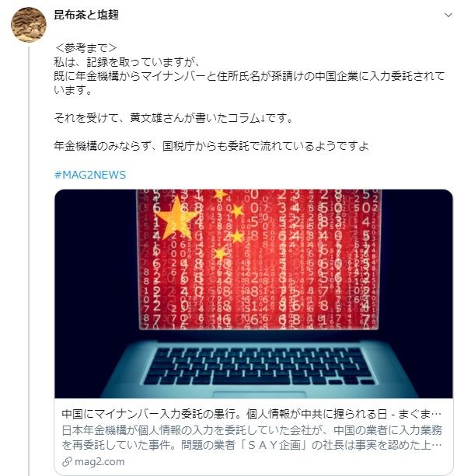The image size is (464, 476).
Task: Click the laptop trackpad in card image
Action: point(259,394)
